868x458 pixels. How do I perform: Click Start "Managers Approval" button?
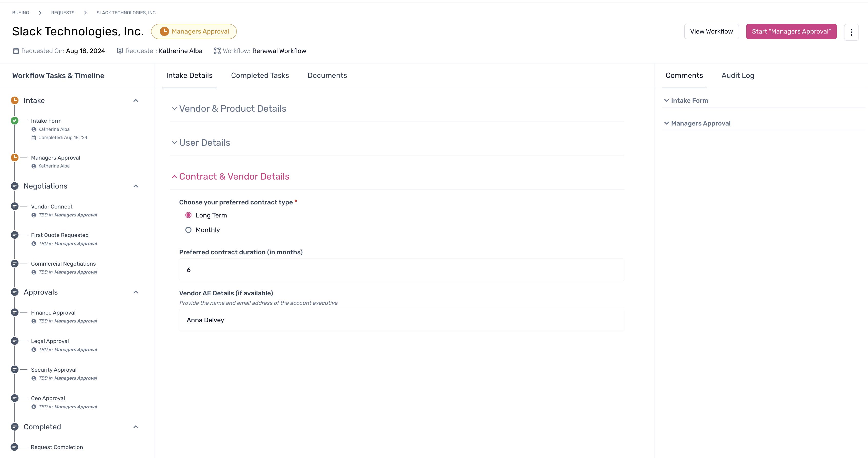tap(791, 31)
